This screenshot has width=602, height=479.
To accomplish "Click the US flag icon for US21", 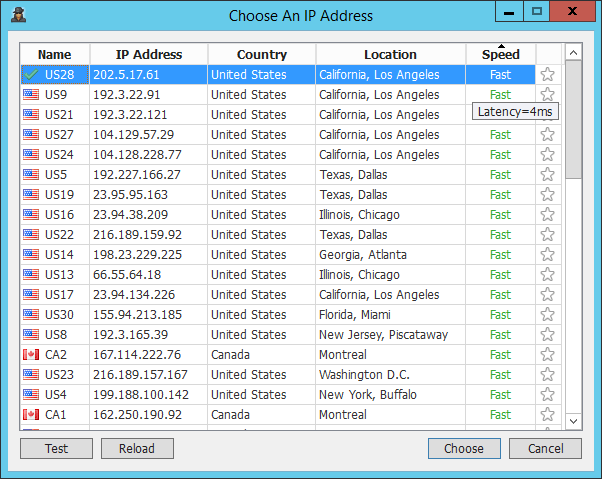I will [x=31, y=114].
